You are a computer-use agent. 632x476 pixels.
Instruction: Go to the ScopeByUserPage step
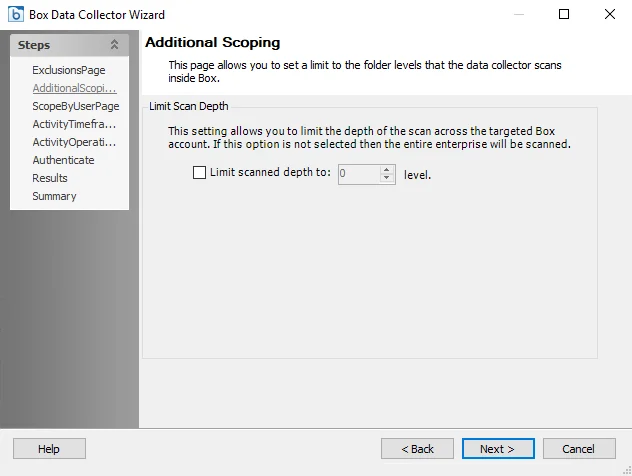pos(76,106)
